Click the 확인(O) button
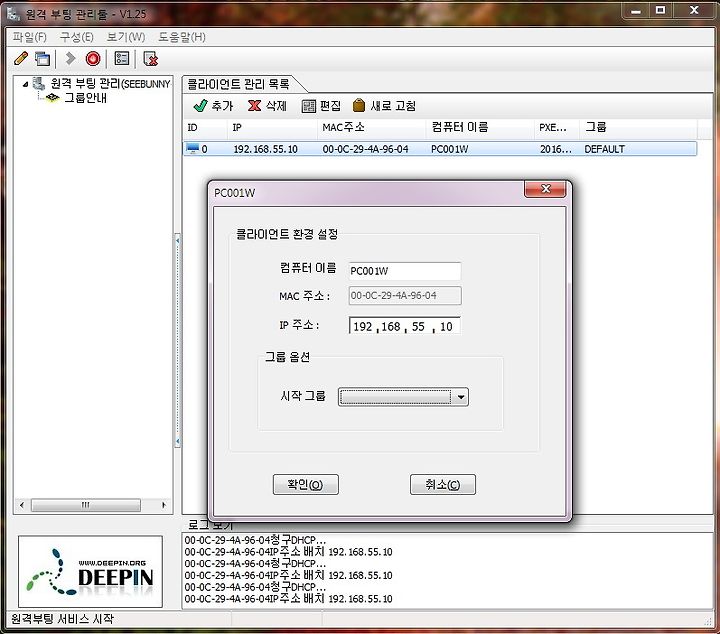 [305, 485]
